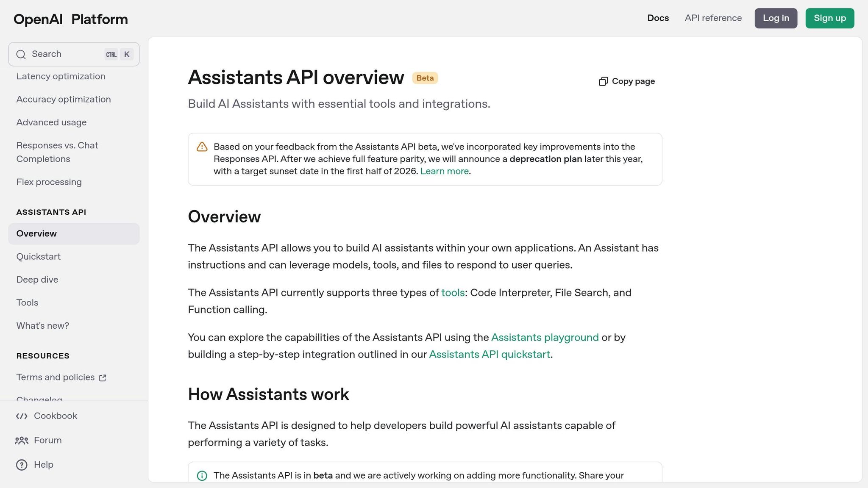
Task: Open the API reference tab
Action: click(x=713, y=18)
